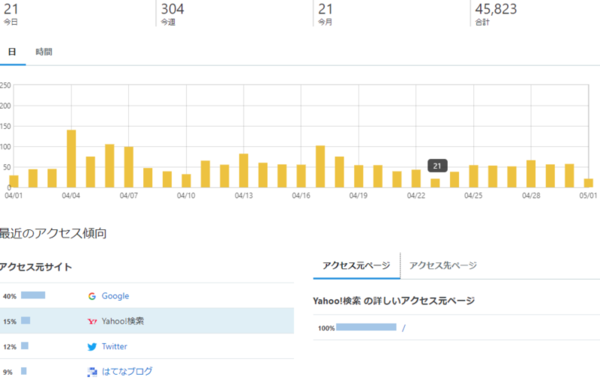This screenshot has height=383, width=600.
Task: Click the 最近のアクセス傾向 heading
Action: (53, 233)
